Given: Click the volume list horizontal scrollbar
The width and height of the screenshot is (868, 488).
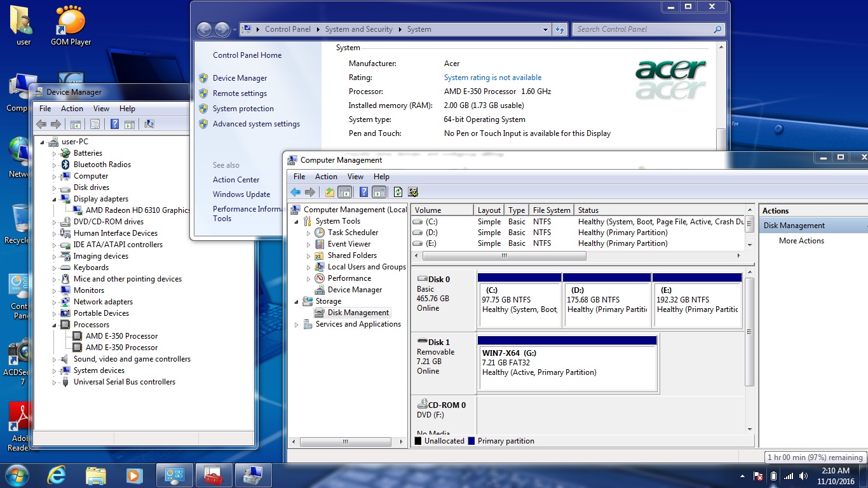Looking at the screenshot, I should pyautogui.click(x=504, y=255).
